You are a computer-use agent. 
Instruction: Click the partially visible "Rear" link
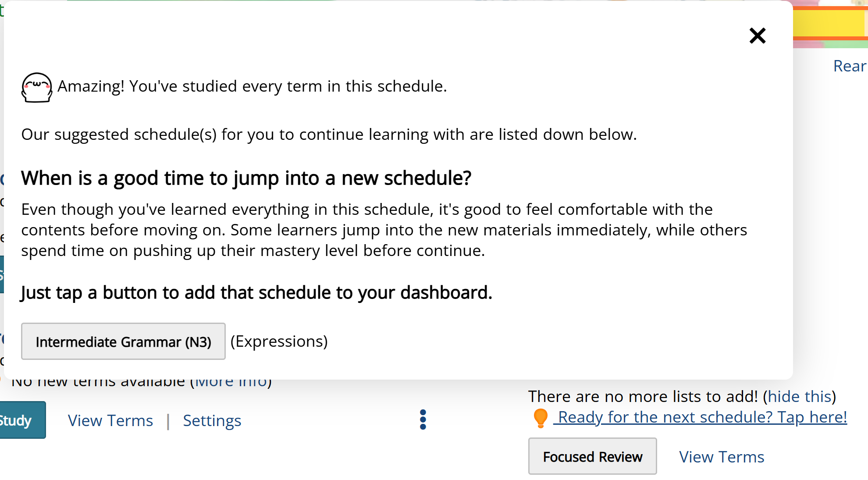pos(849,66)
